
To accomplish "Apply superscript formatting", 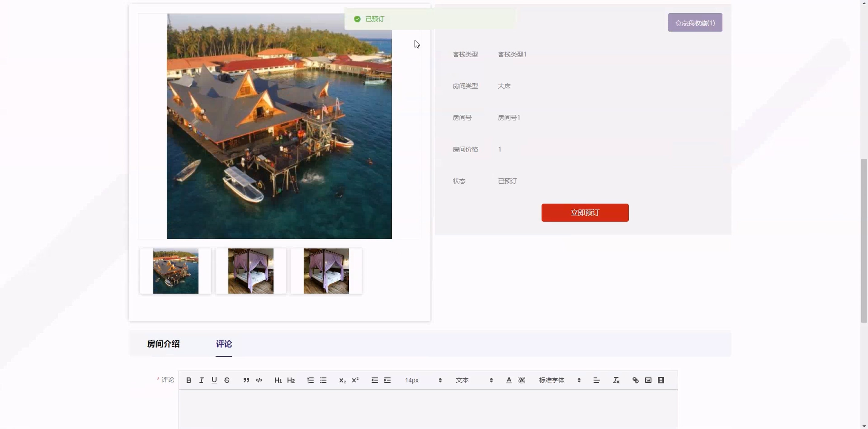I will 355,380.
